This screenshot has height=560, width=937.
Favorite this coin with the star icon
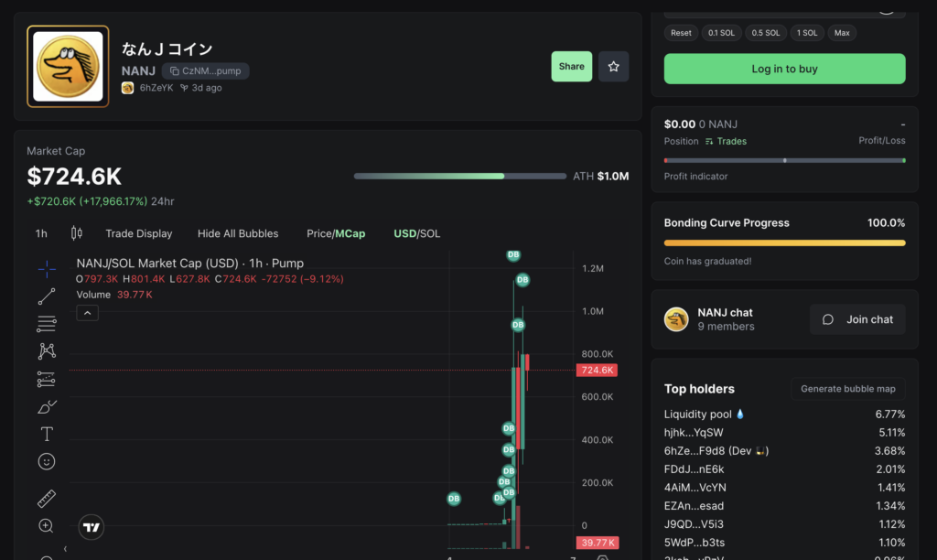(x=613, y=67)
